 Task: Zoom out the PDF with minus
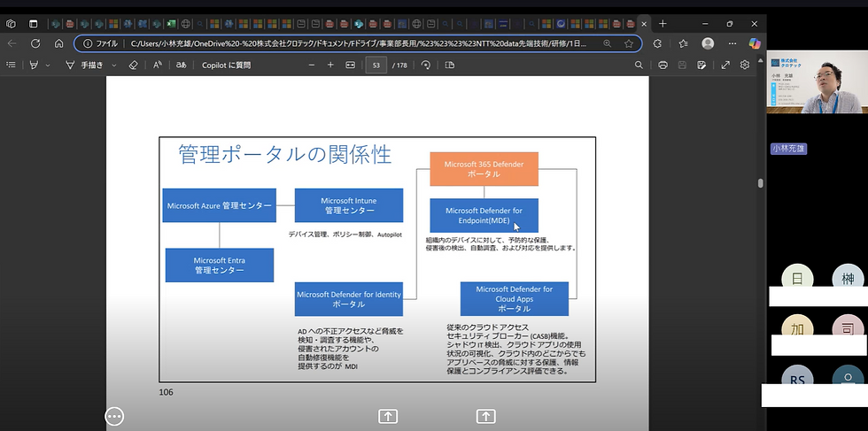point(312,65)
